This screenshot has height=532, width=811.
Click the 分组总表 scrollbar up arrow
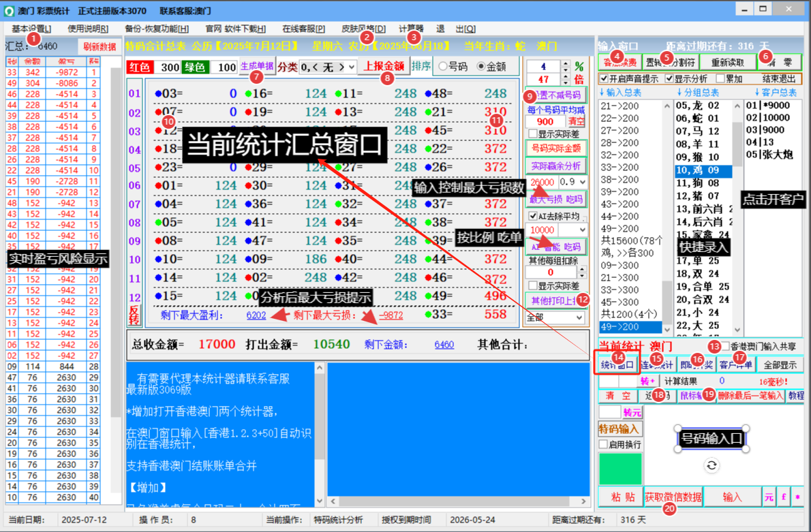737,106
